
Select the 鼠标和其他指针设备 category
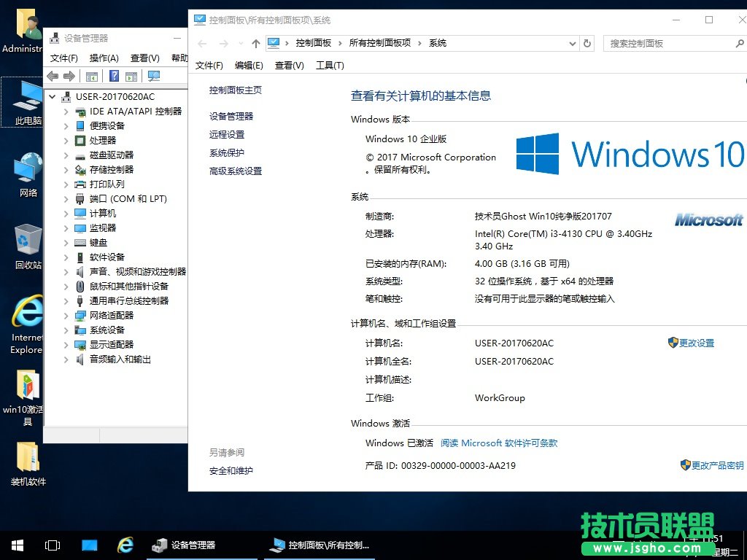[129, 286]
